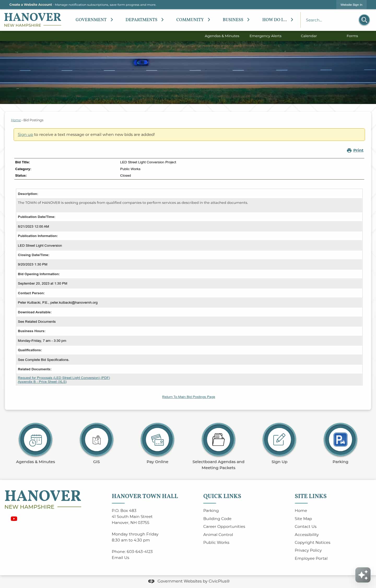Open Contact Us site link

click(305, 526)
